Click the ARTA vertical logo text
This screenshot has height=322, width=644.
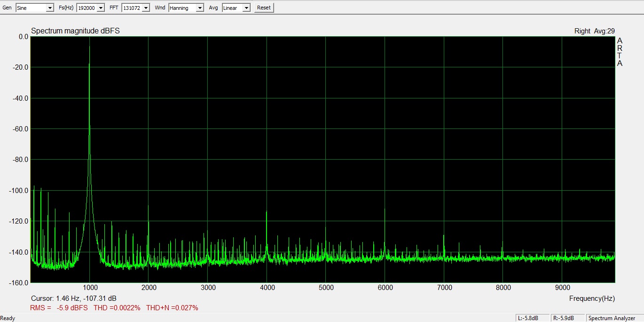pyautogui.click(x=620, y=52)
